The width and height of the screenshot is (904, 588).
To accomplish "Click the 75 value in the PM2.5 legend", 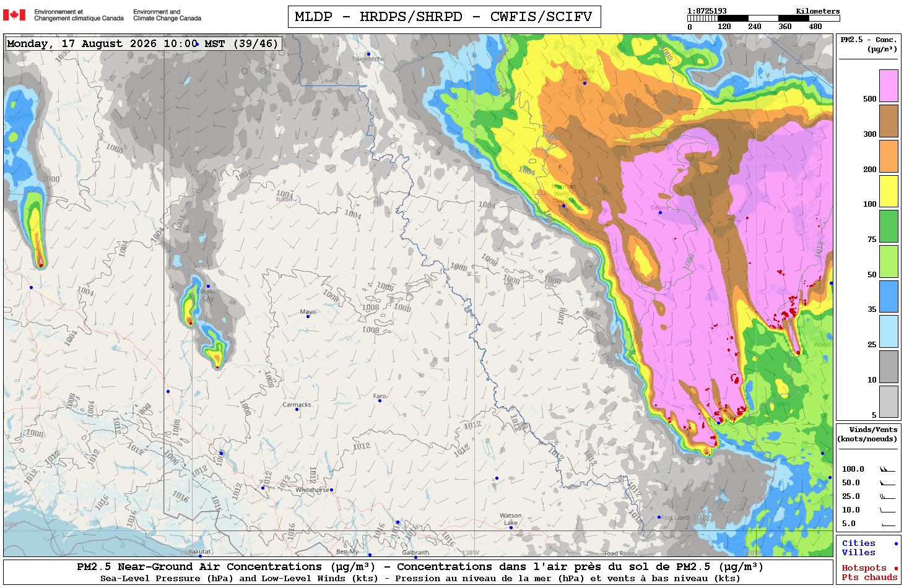I will tap(872, 240).
